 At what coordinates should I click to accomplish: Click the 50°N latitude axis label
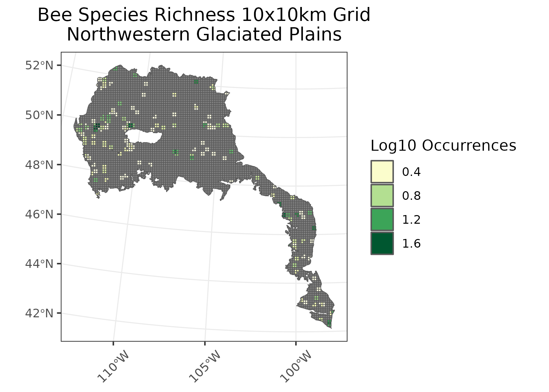pos(39,115)
